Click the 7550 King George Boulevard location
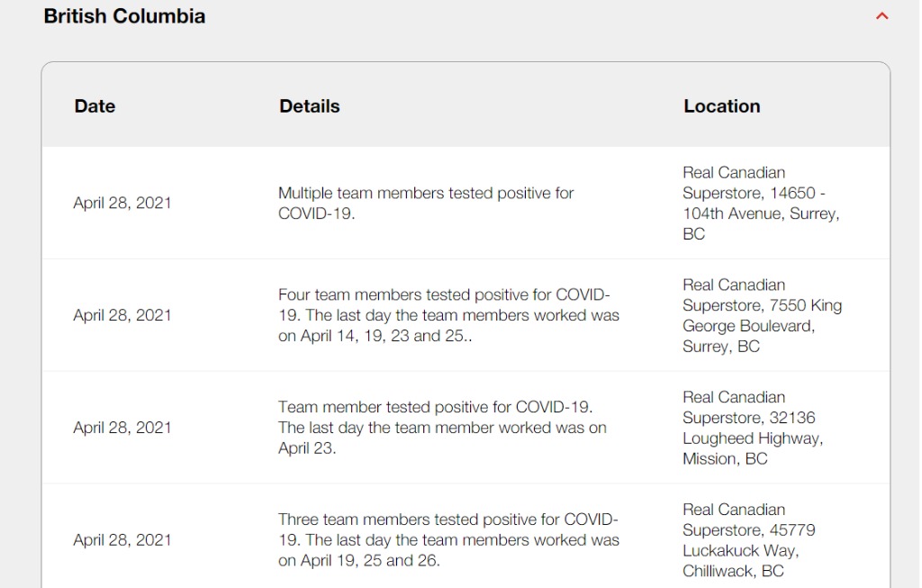The width and height of the screenshot is (922, 588). [762, 315]
